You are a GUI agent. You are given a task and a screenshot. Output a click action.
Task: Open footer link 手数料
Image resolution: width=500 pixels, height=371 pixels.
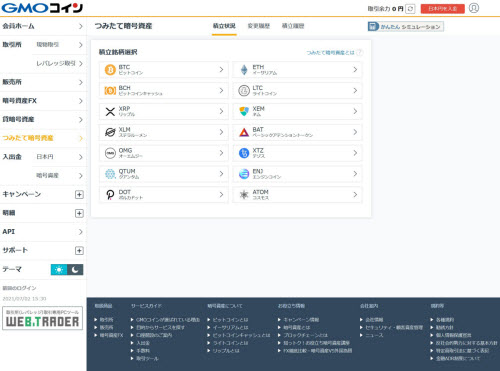click(143, 351)
